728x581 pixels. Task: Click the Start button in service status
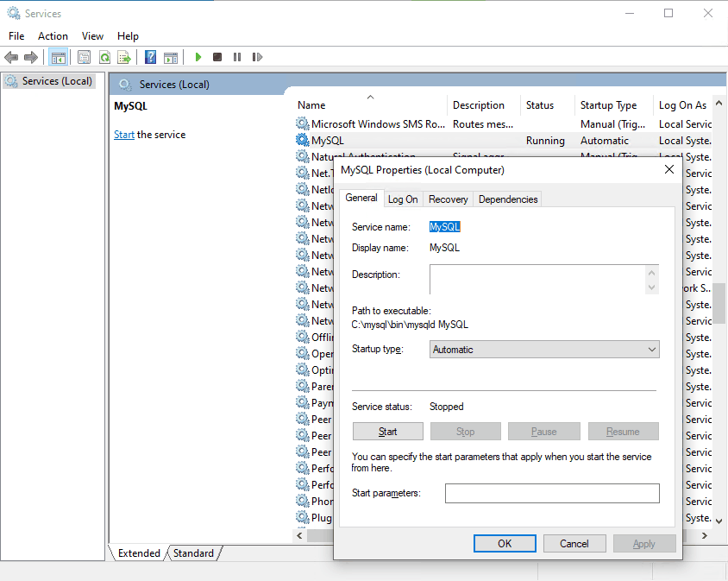pos(388,432)
